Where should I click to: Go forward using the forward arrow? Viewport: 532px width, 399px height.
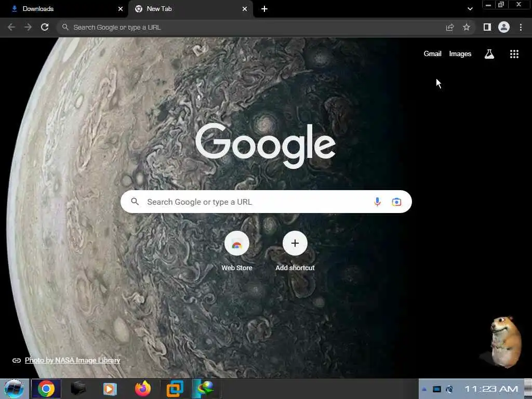[x=28, y=27]
